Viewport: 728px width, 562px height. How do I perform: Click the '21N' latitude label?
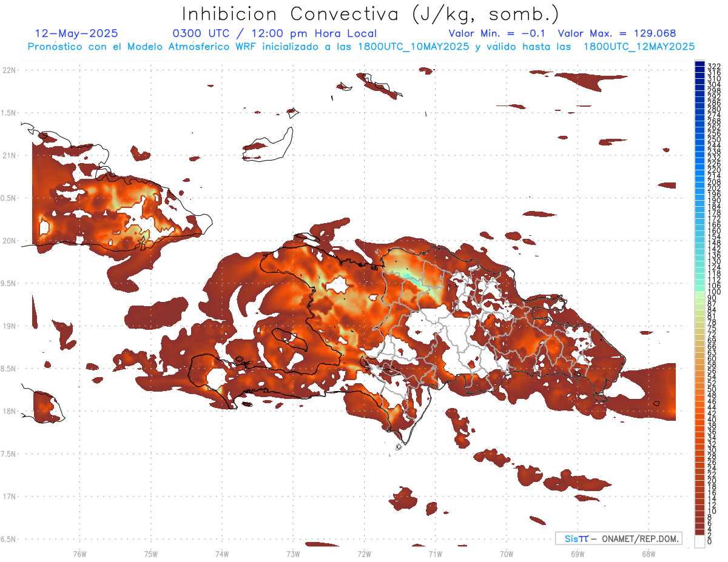pos(8,156)
